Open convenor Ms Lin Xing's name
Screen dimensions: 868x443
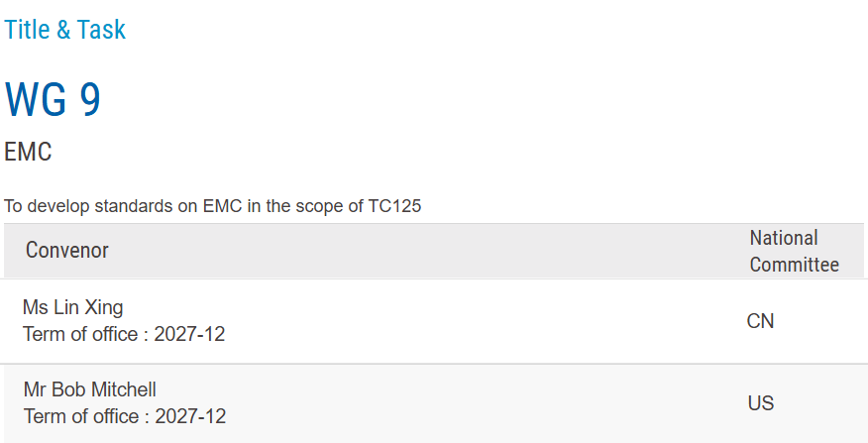72,307
